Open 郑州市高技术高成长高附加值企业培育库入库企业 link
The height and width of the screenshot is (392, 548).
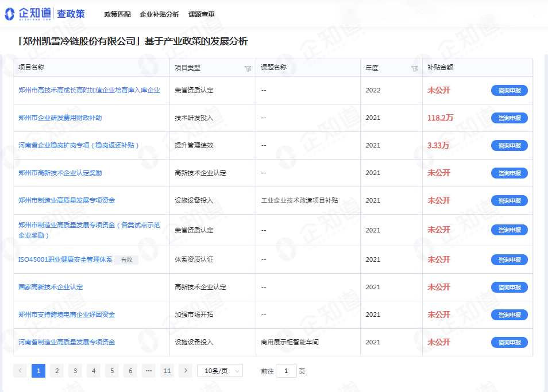(89, 90)
